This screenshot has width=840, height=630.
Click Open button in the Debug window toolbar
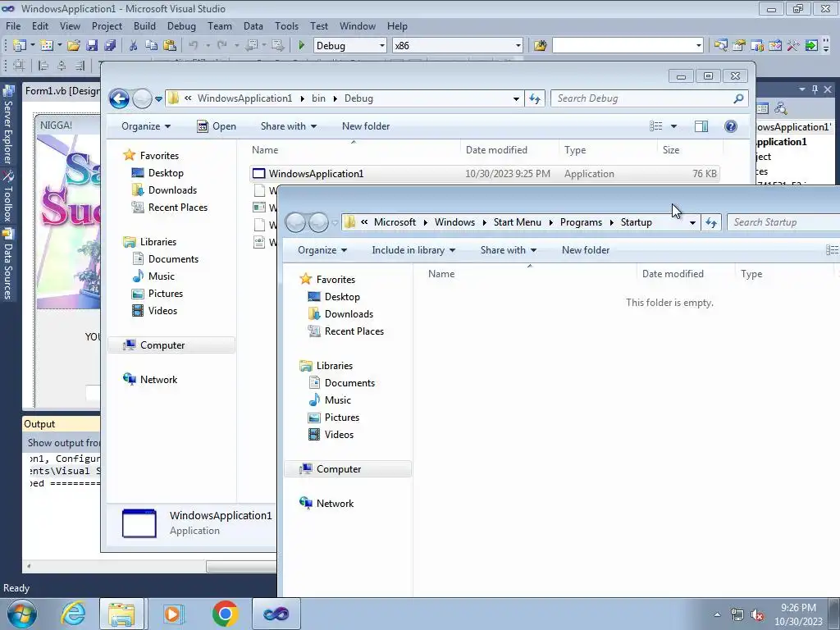click(217, 126)
